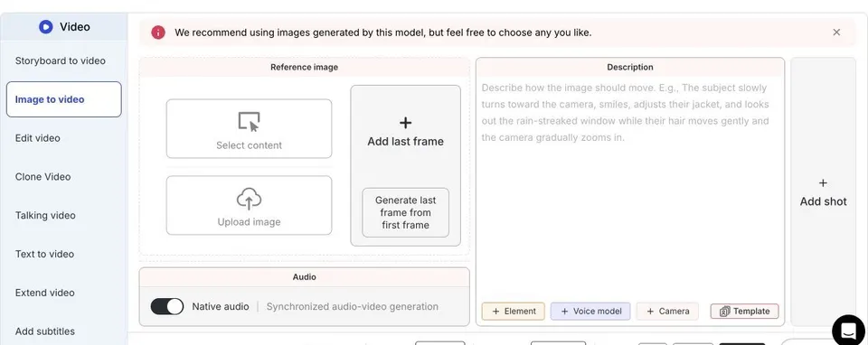
Task: Click the blue Video play icon
Action: (45, 26)
